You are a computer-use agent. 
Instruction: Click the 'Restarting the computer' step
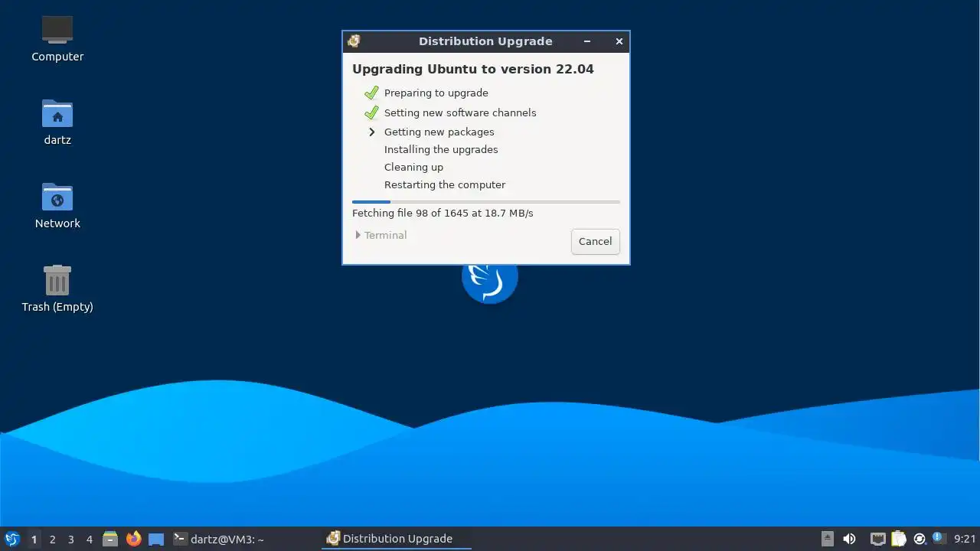coord(445,184)
